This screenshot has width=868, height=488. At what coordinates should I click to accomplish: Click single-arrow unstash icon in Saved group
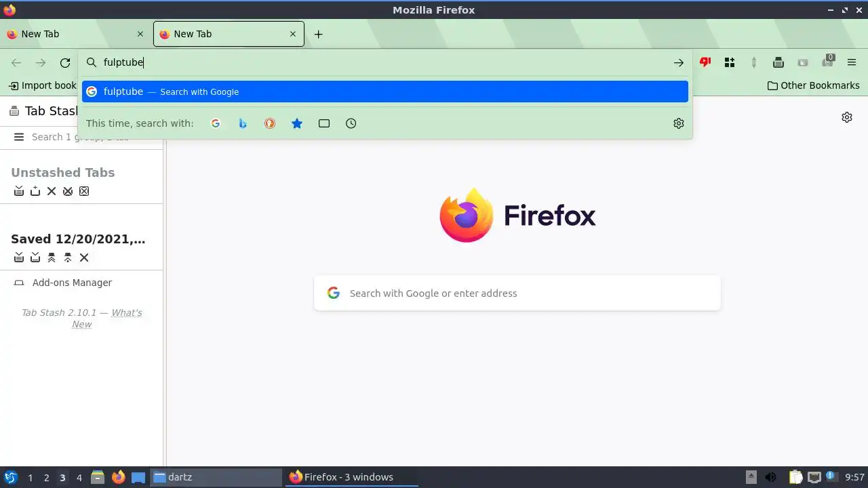tap(68, 258)
